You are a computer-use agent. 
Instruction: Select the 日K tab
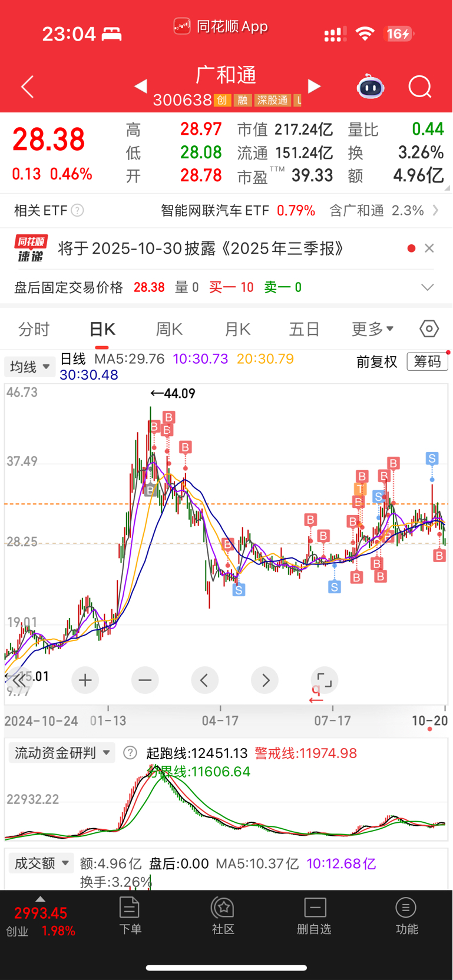(x=102, y=329)
